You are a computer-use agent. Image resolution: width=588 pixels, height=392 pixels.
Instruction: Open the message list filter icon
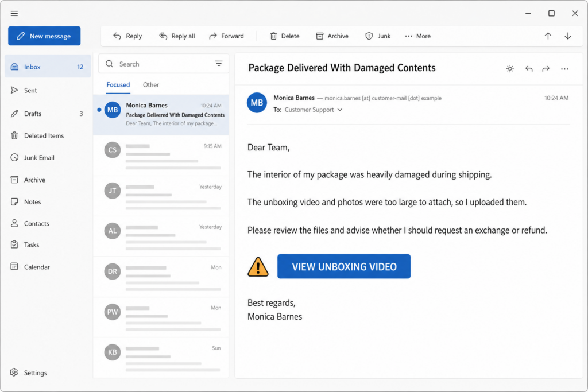point(219,64)
